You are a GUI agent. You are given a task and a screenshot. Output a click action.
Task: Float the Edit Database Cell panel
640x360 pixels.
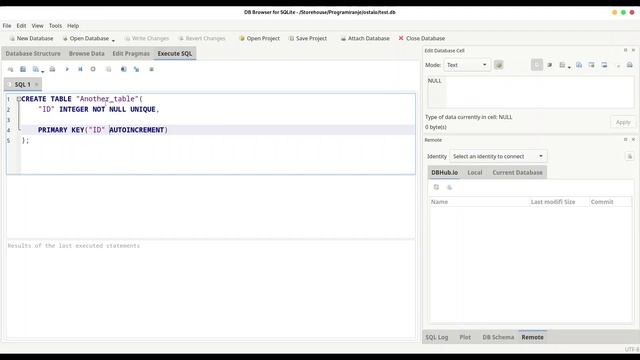625,50
